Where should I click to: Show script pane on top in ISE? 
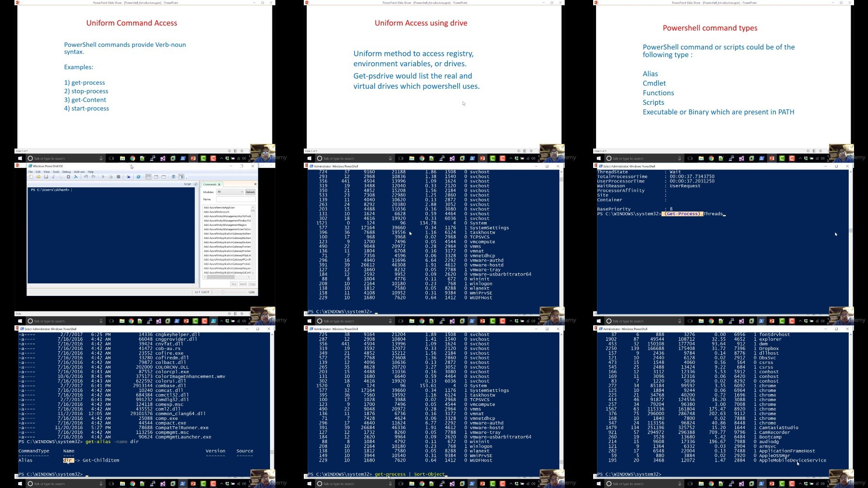(149, 177)
